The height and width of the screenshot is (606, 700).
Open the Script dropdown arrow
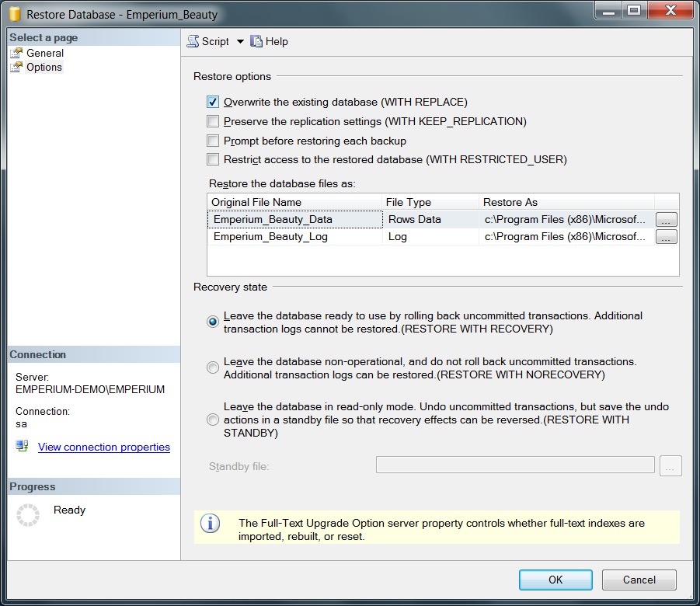pos(240,42)
